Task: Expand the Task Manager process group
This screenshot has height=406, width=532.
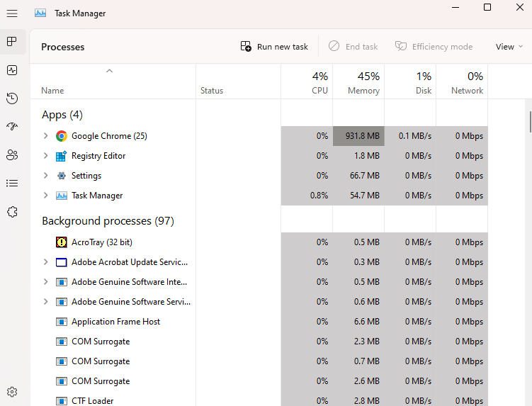Action: 45,195
